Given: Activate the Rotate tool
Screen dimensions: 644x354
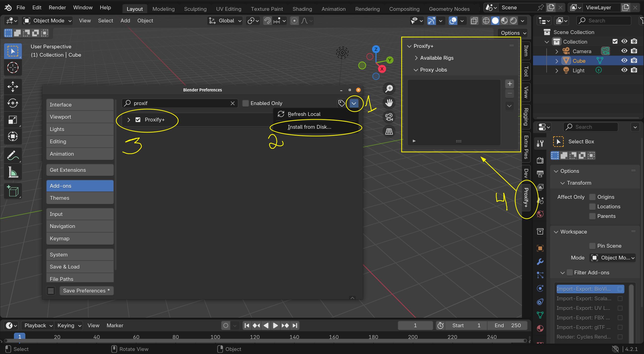Looking at the screenshot, I should (x=13, y=103).
